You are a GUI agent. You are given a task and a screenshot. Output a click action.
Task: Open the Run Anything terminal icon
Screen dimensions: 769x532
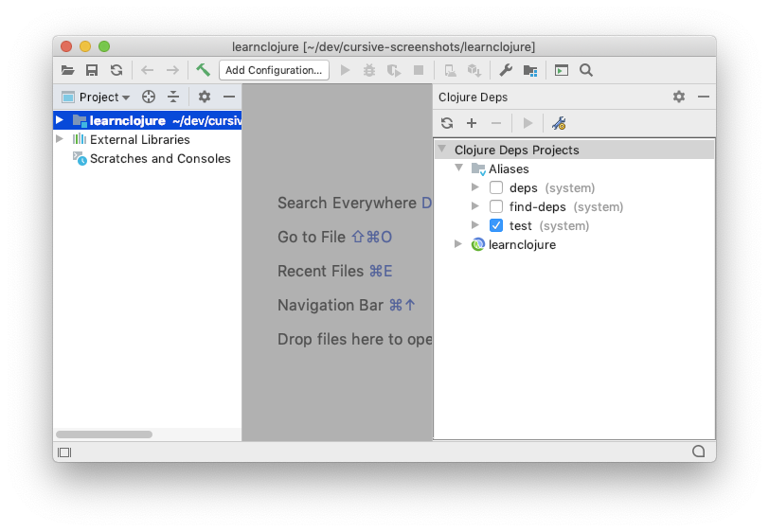[x=562, y=70]
